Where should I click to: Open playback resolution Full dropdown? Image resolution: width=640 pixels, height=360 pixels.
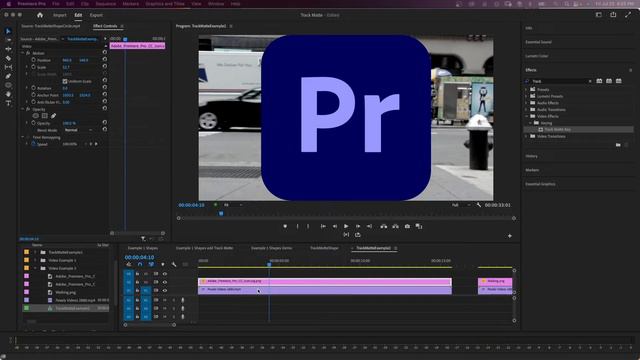(x=461, y=205)
